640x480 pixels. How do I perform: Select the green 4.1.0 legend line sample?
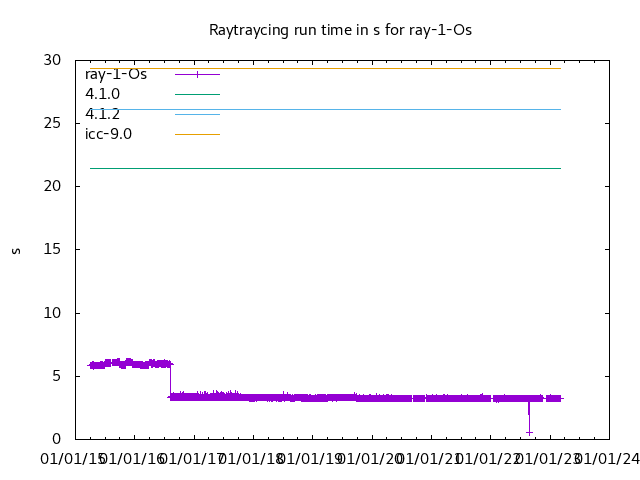pos(197,94)
